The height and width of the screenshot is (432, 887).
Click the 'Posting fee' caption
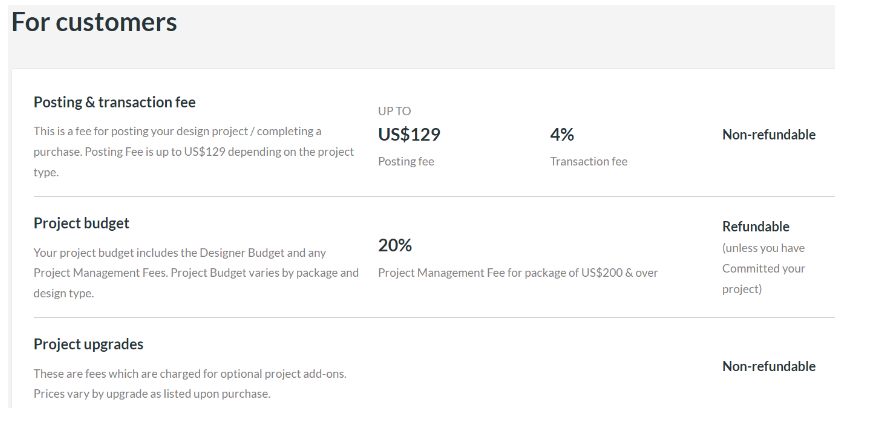click(406, 162)
